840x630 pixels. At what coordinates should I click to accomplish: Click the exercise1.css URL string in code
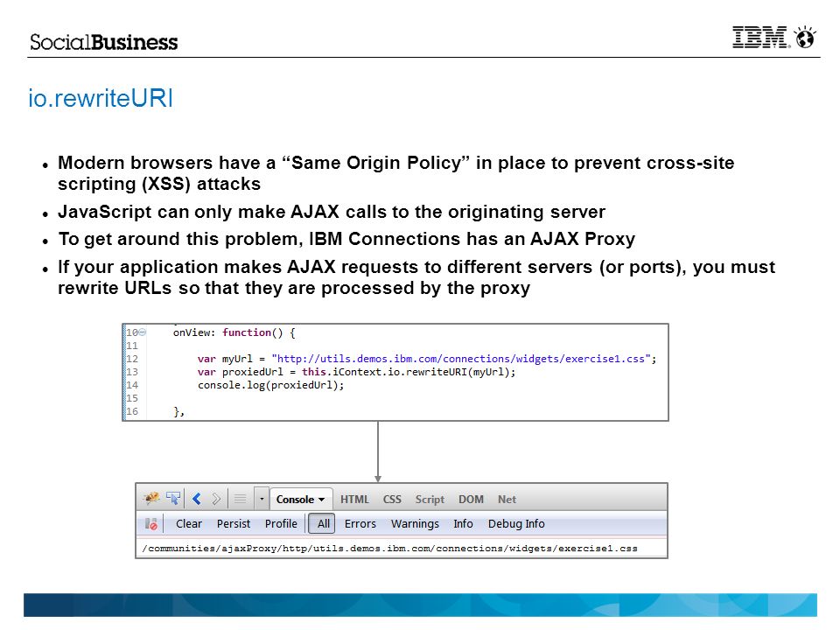pyautogui.click(x=461, y=359)
